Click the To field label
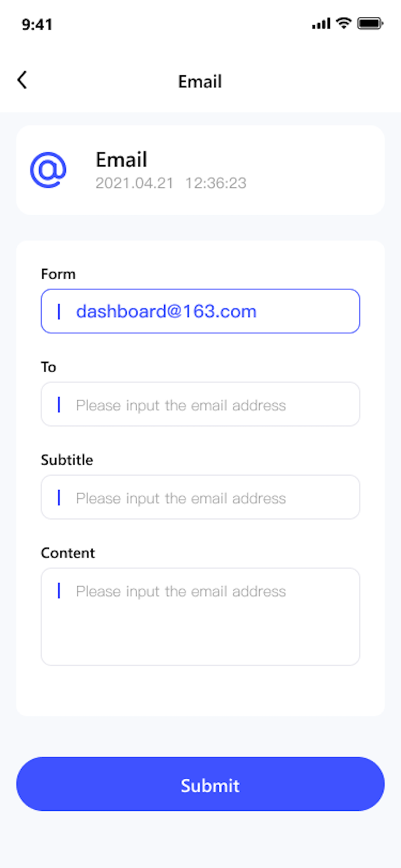 click(x=49, y=367)
